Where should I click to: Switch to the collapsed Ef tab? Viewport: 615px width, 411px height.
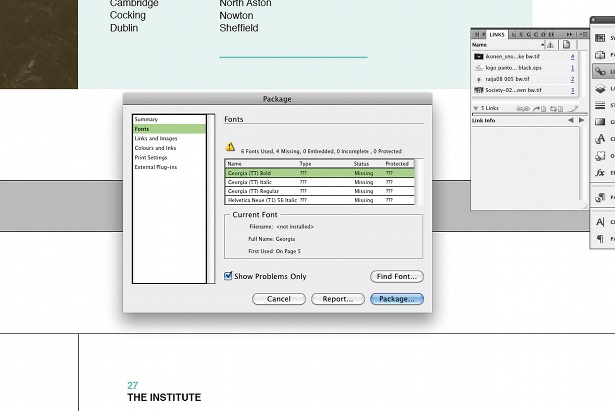point(551,35)
